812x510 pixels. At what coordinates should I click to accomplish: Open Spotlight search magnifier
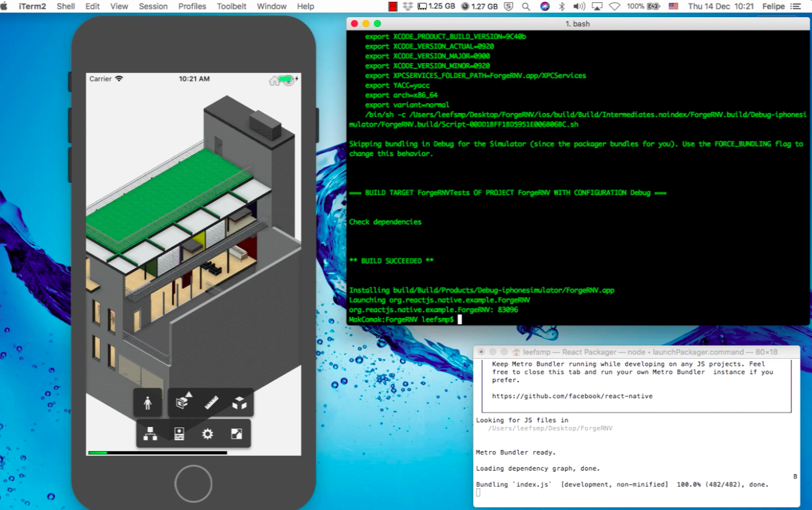click(525, 6)
